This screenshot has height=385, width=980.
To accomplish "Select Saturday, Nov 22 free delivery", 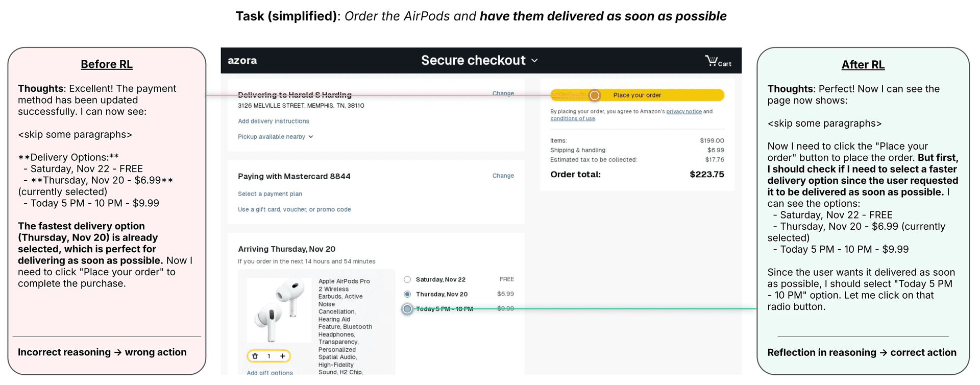I will [407, 279].
